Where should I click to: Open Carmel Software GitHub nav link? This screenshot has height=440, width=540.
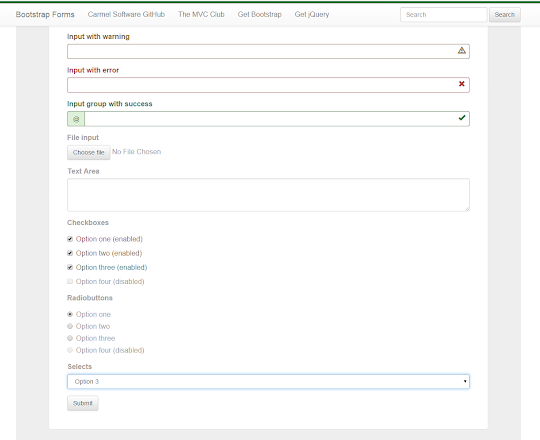pos(126,14)
